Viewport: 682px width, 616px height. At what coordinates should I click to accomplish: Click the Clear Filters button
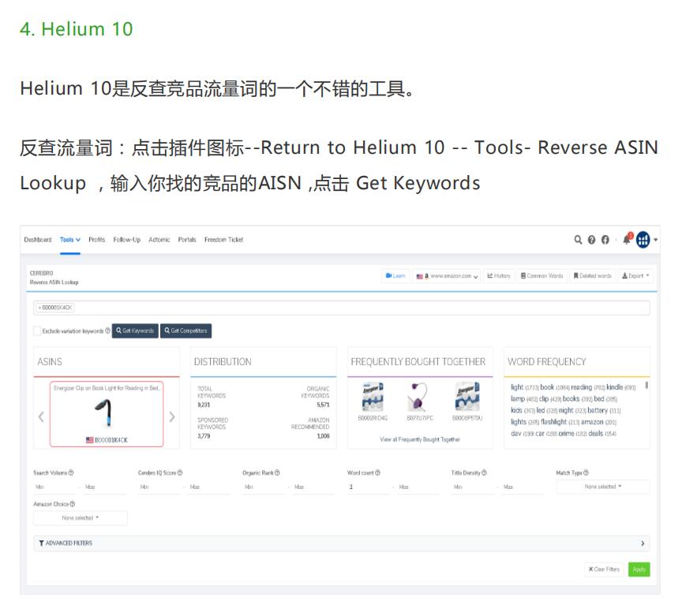click(x=604, y=569)
